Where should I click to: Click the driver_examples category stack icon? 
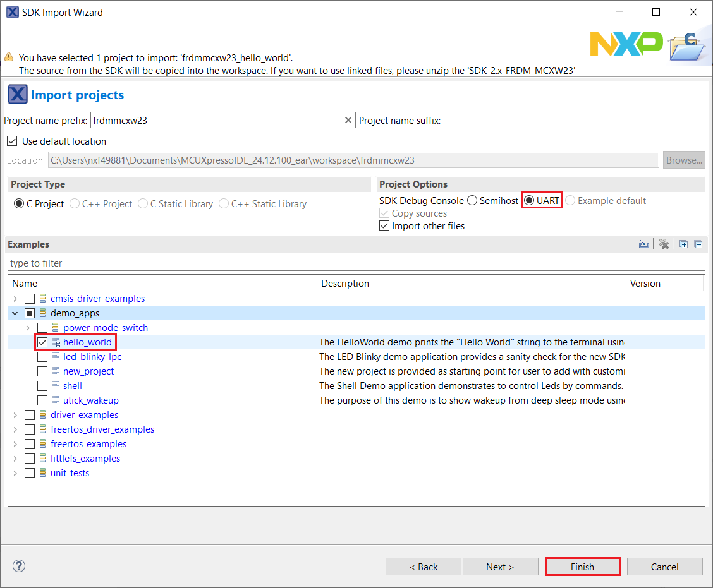[43, 414]
